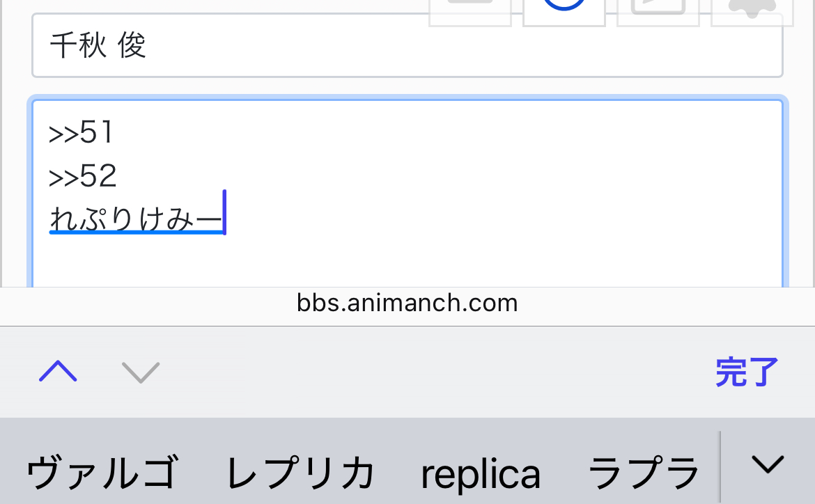
Task: Tap the blue circle icon box
Action: tap(564, 11)
